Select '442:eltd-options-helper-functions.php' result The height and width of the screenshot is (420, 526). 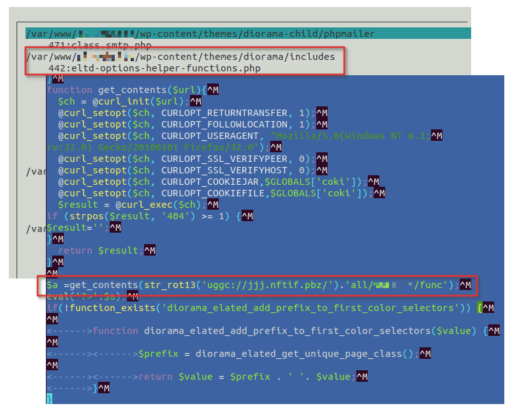154,68
